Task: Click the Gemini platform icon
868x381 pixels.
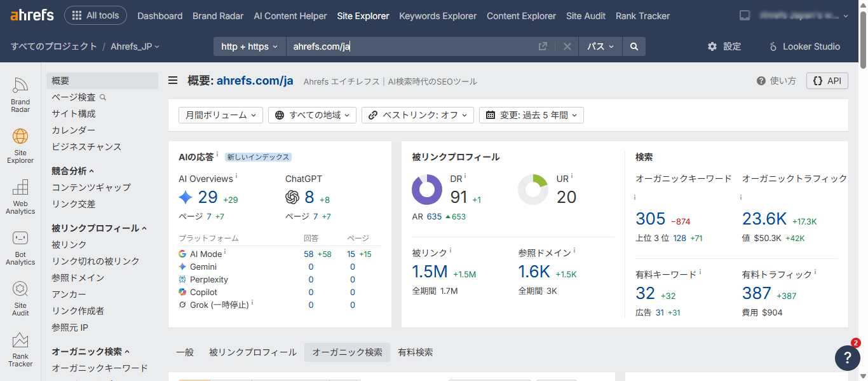Action: pos(182,267)
